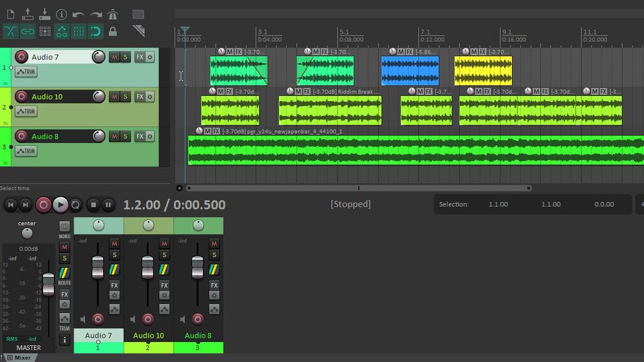Mute the blue audio item via M

click(x=401, y=52)
